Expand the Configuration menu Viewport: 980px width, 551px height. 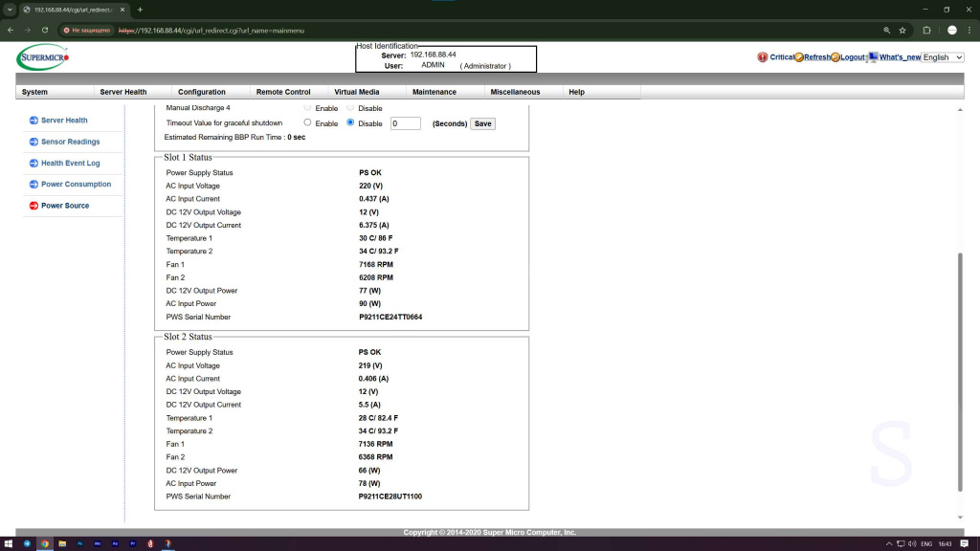click(202, 92)
